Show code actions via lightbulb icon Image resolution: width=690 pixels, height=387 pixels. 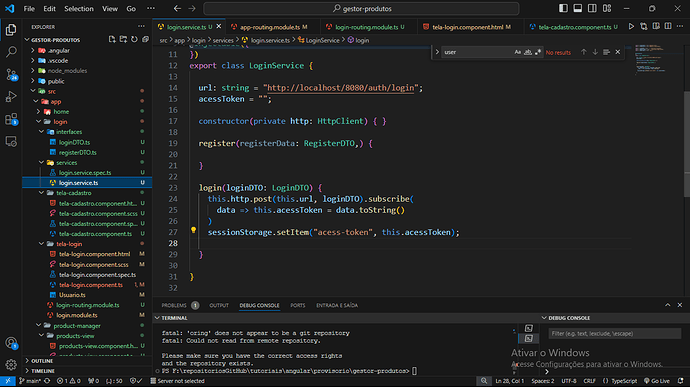193,230
